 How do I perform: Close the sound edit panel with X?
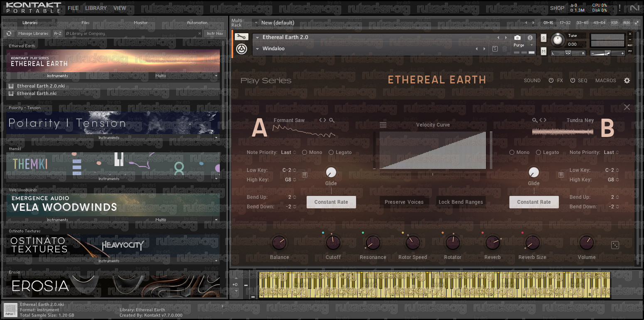click(627, 107)
